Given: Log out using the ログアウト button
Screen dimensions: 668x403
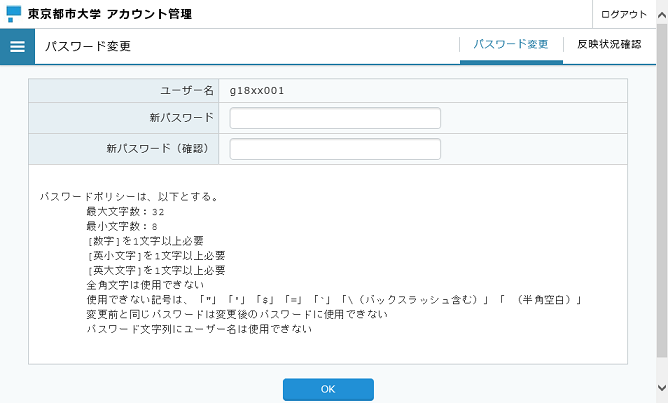Looking at the screenshot, I should tap(624, 14).
